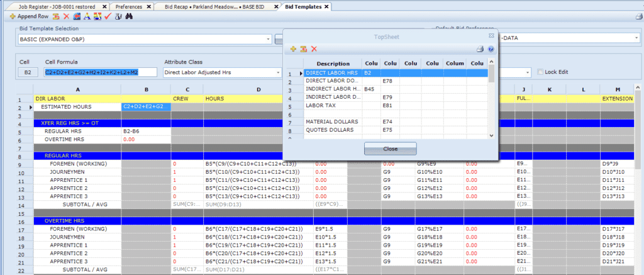Select the LABOR TAX row in TopSheet
Image resolution: width=644 pixels, height=275 pixels.
pyautogui.click(x=387, y=106)
